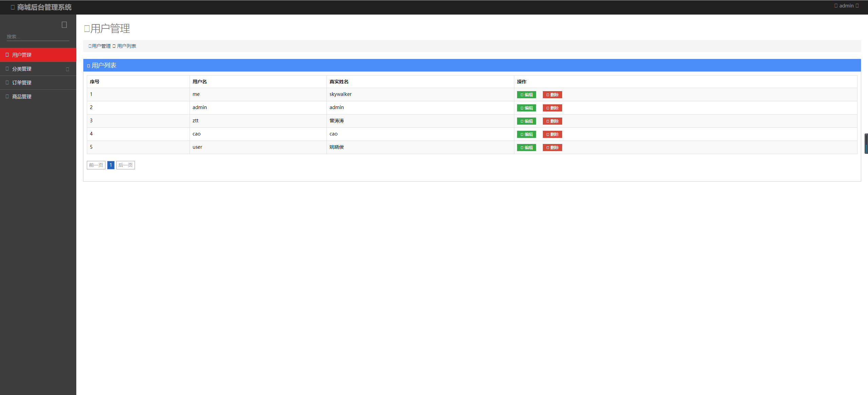868x395 pixels.
Task: Open 订单管理 from the sidebar
Action: coord(22,83)
